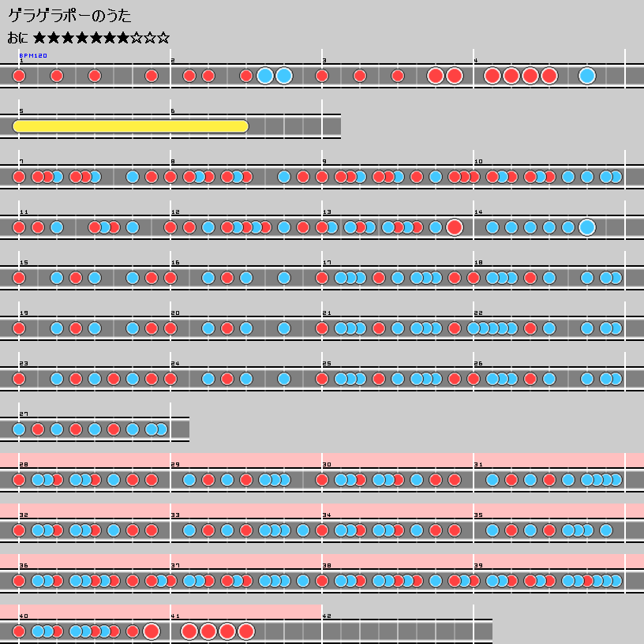Select the first large blue note in measure 2

click(x=265, y=76)
